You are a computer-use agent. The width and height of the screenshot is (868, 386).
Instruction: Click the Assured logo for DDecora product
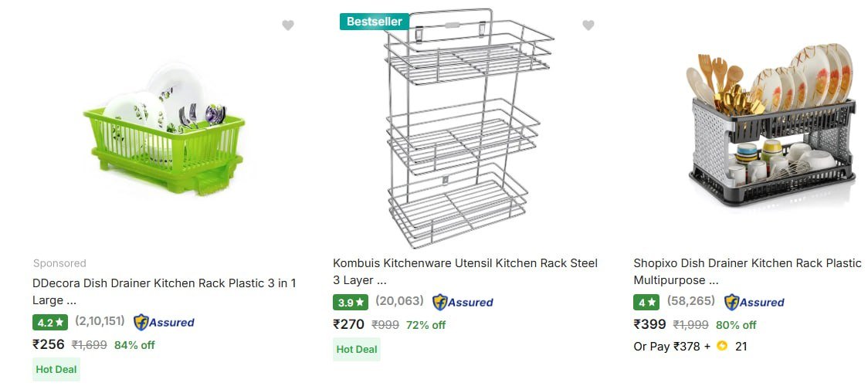click(x=164, y=323)
